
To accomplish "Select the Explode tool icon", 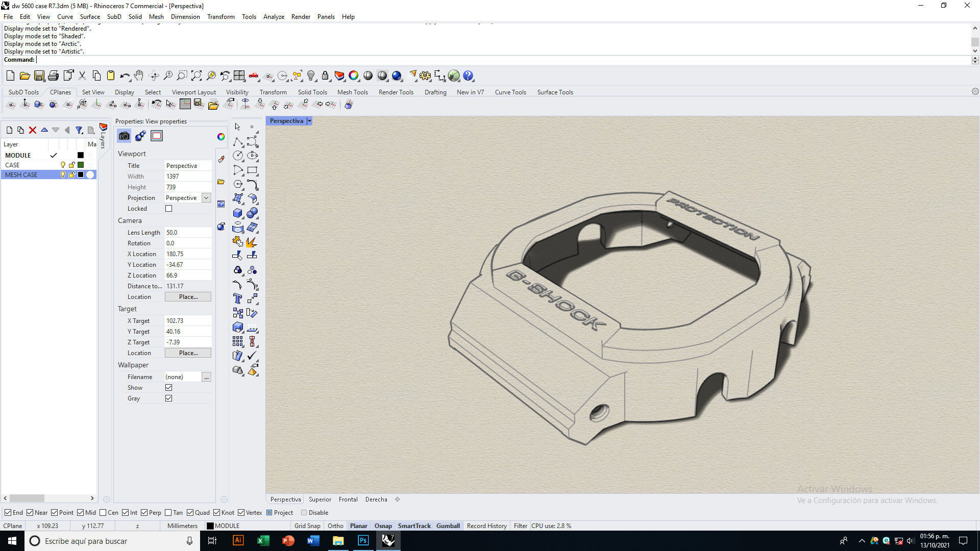I will pyautogui.click(x=252, y=242).
